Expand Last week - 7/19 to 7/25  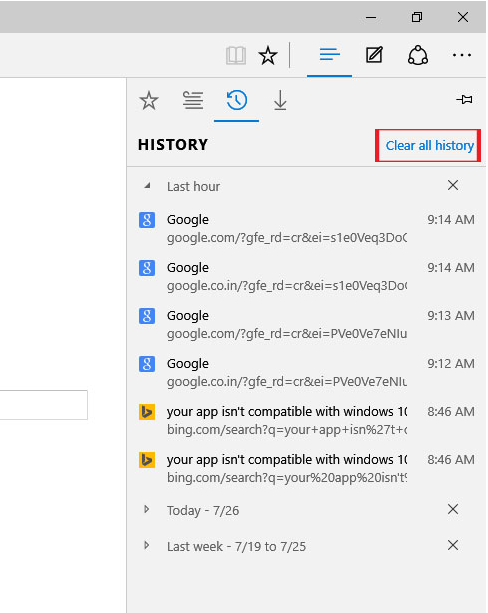coord(147,545)
